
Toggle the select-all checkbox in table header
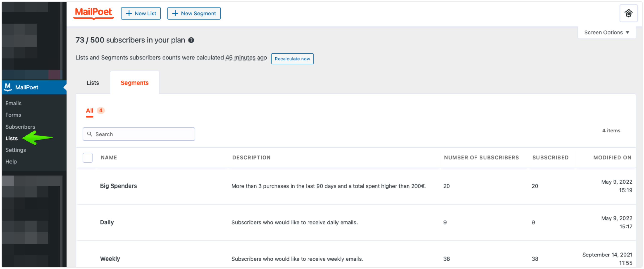click(88, 158)
